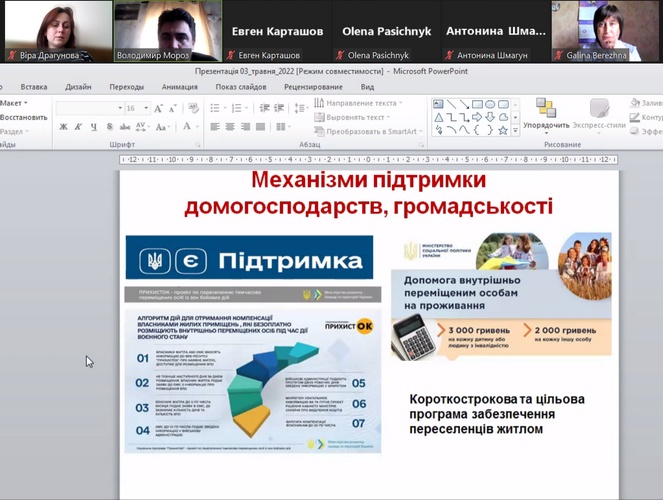Click the Восстановить button
663x500 pixels.
pyautogui.click(x=22, y=117)
